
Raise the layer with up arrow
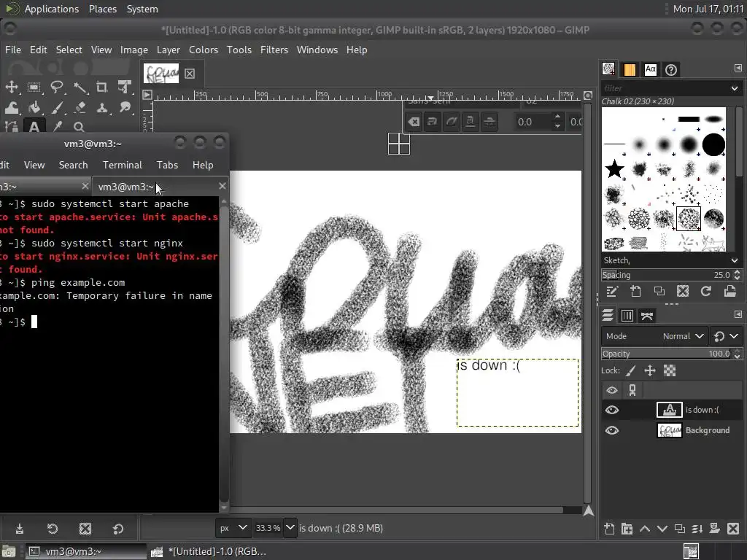click(x=645, y=529)
